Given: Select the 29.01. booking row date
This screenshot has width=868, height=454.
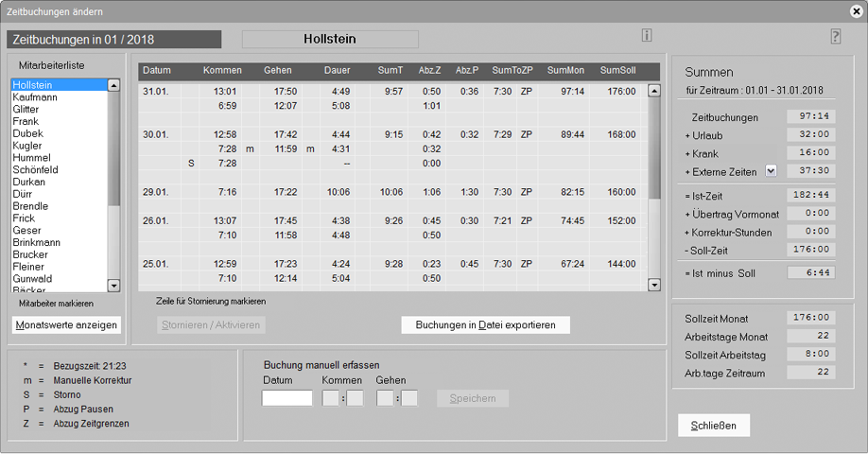Looking at the screenshot, I should point(156,192).
